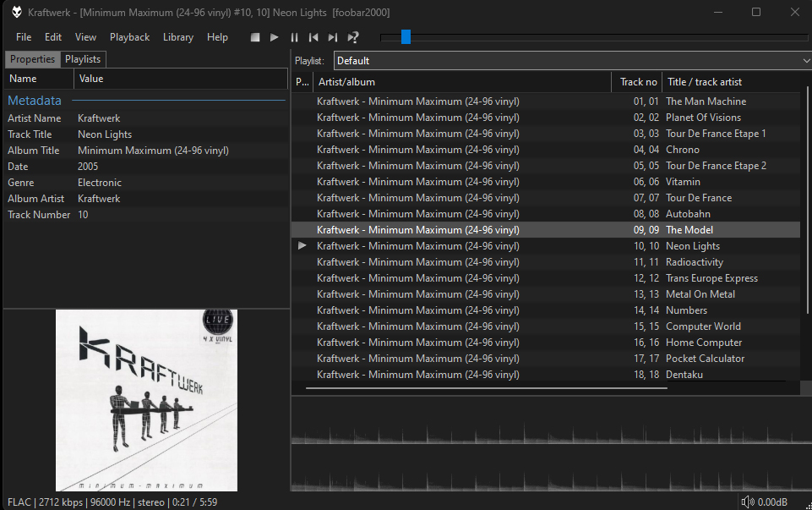Sort by the Track no column header

pos(637,82)
